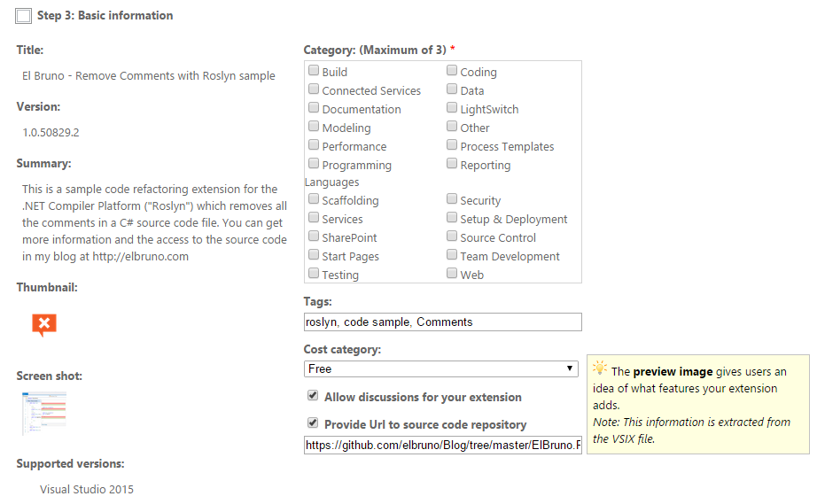Toggle the Step 3 Basic information checkbox

24,16
